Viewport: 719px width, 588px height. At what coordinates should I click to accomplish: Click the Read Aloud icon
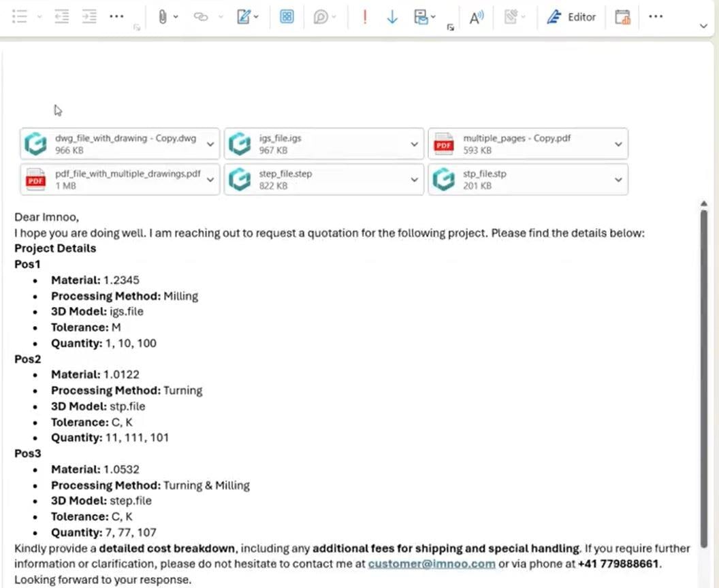click(476, 18)
